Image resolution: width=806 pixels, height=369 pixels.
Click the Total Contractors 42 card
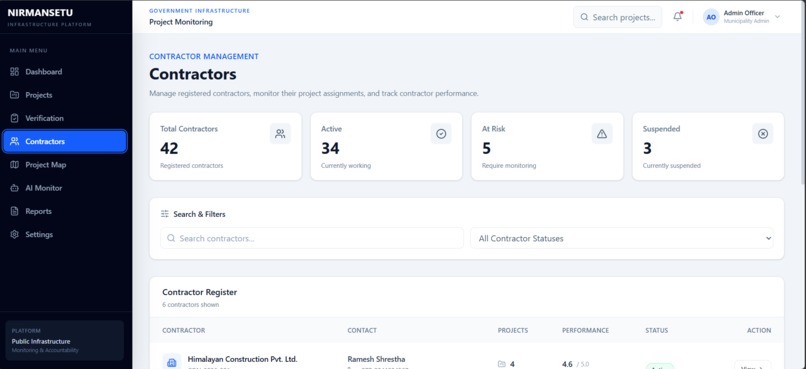[225, 146]
